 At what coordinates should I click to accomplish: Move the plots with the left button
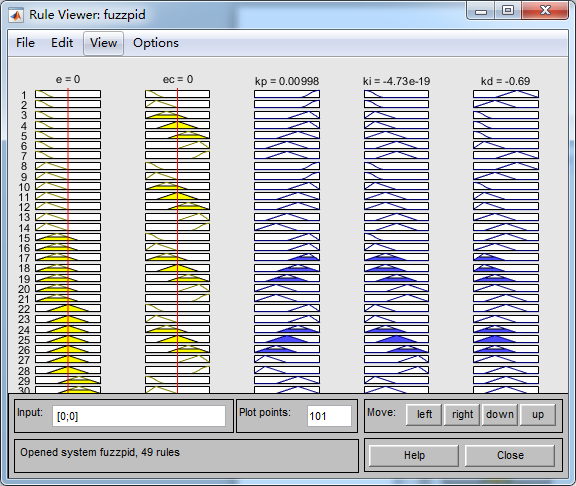(424, 415)
